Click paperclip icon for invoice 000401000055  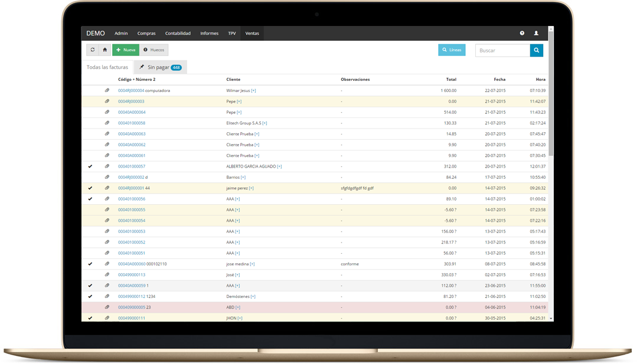pyautogui.click(x=107, y=210)
